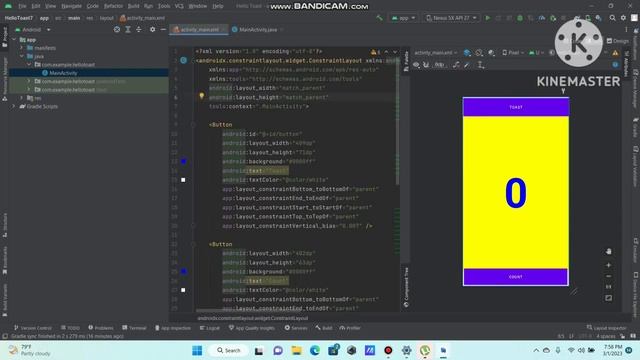Click the orientation icon in design toolbar
This screenshot has width=640, height=360.
coord(479,53)
